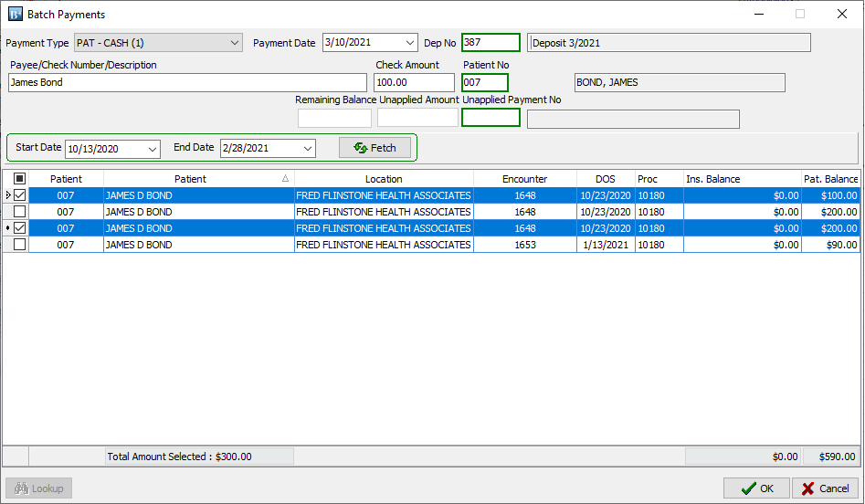Click the Dep No field showing 387
The image size is (865, 504).
pyautogui.click(x=491, y=43)
